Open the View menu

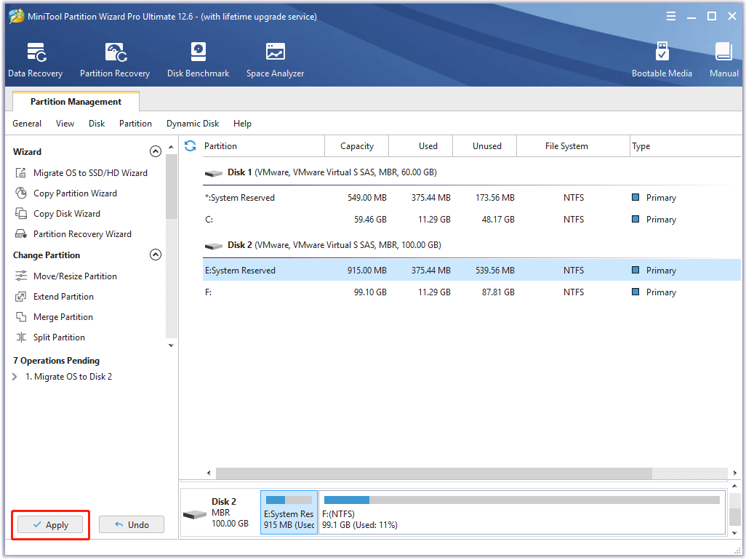[65, 124]
